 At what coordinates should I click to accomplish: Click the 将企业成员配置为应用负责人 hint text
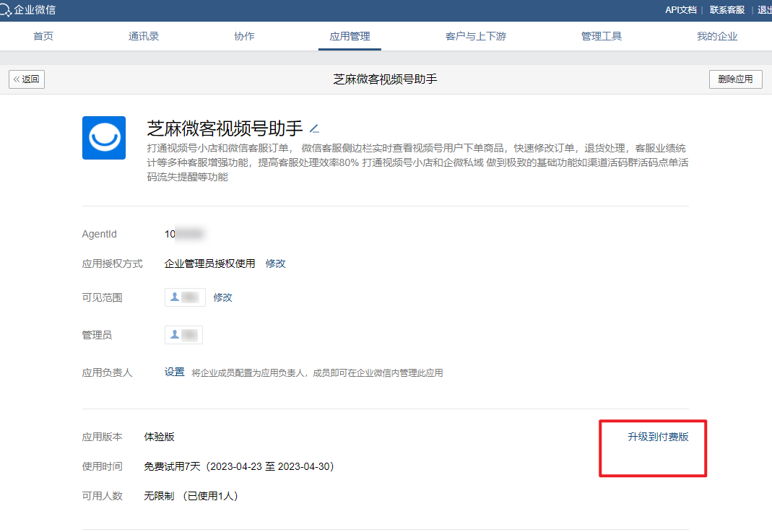tap(317, 373)
